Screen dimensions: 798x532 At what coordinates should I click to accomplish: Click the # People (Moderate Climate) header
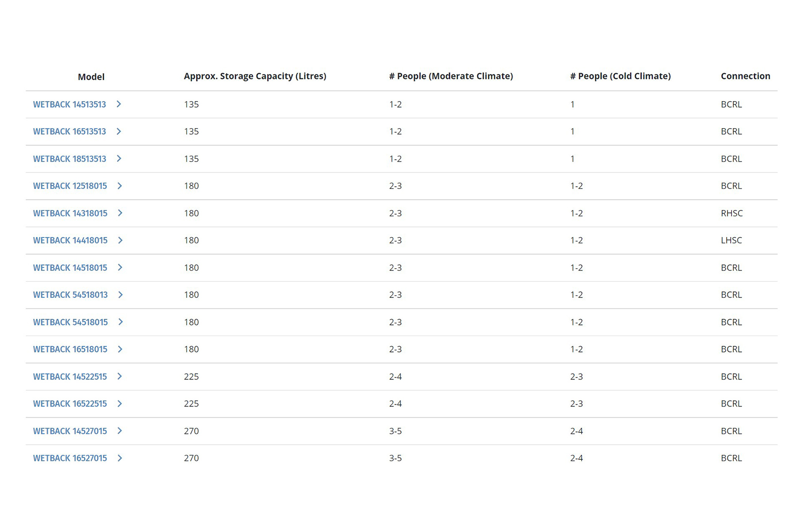click(451, 76)
